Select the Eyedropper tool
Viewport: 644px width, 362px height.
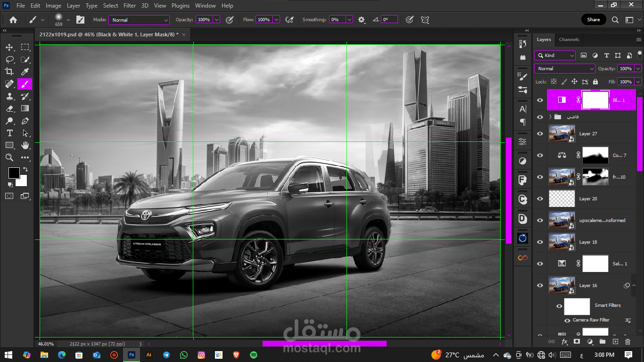click(25, 72)
